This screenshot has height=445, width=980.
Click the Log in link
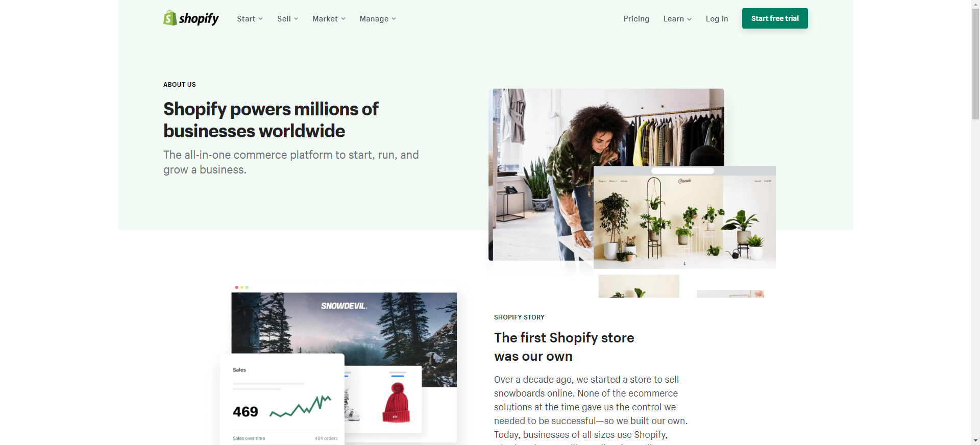pyautogui.click(x=717, y=19)
